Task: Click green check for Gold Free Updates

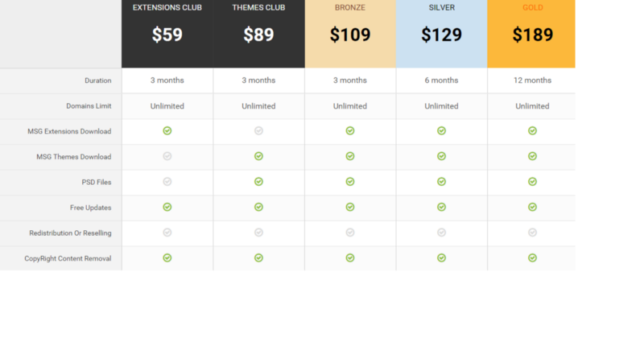Action: [532, 207]
